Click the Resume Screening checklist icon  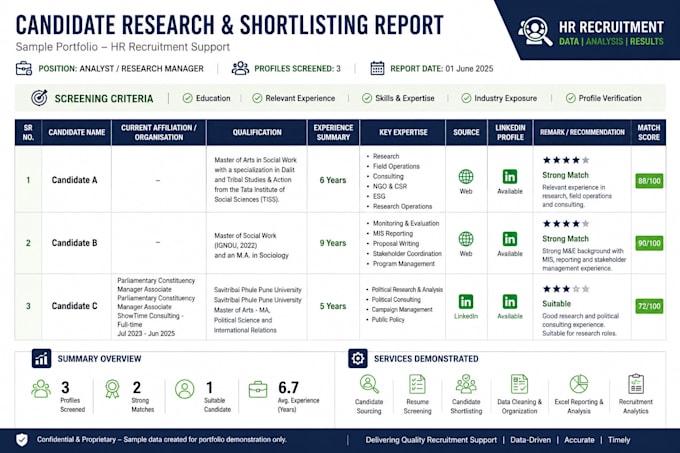417,384
